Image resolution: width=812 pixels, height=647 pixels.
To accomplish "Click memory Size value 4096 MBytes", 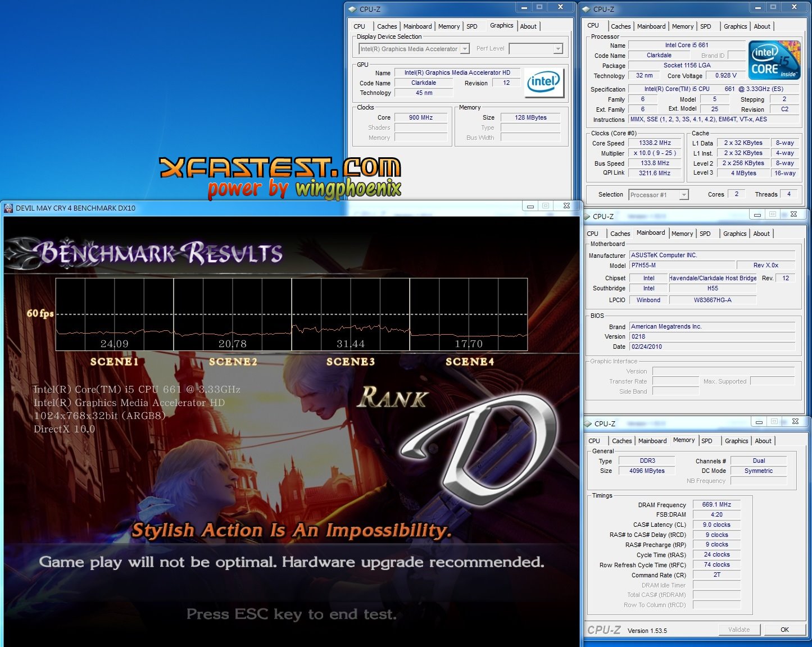I will (x=647, y=471).
